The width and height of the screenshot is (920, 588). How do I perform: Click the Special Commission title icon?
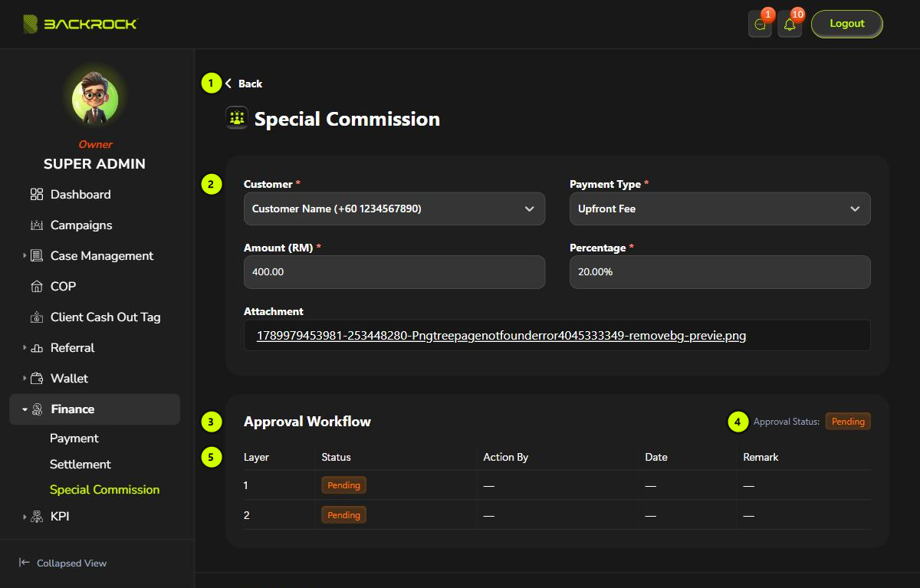(237, 118)
